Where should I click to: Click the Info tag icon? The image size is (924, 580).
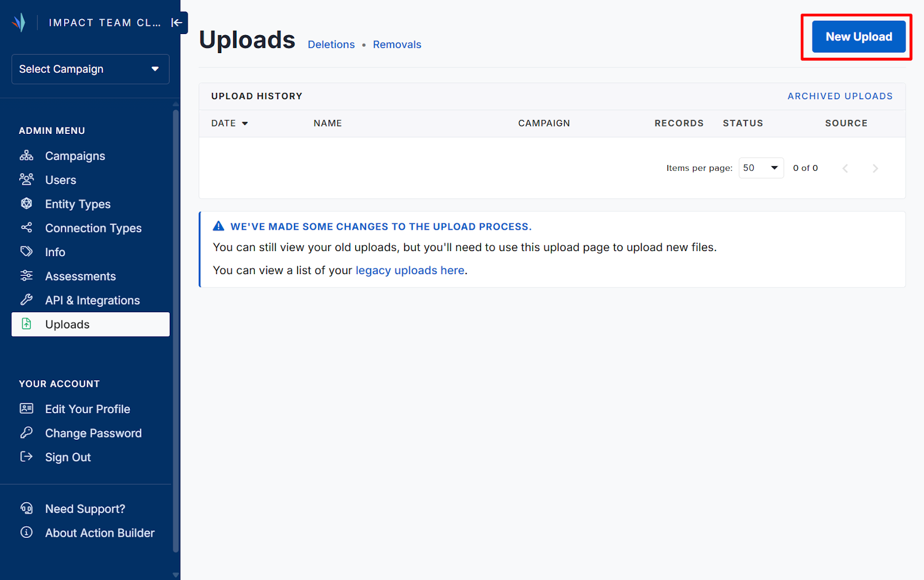27,252
